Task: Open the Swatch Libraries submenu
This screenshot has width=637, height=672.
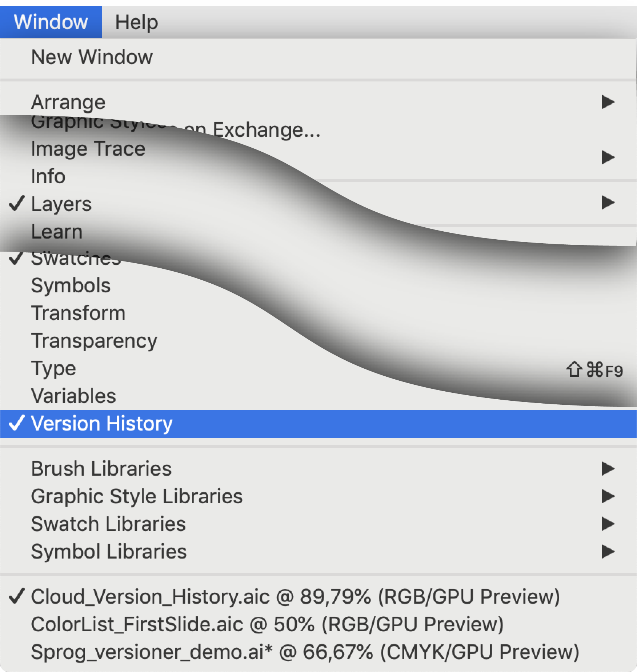Action: pyautogui.click(x=318, y=524)
